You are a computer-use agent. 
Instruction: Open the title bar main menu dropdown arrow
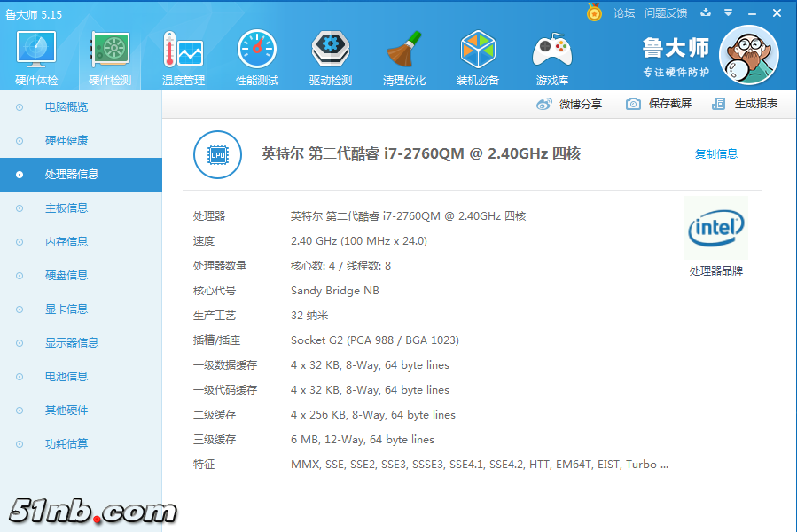(728, 12)
